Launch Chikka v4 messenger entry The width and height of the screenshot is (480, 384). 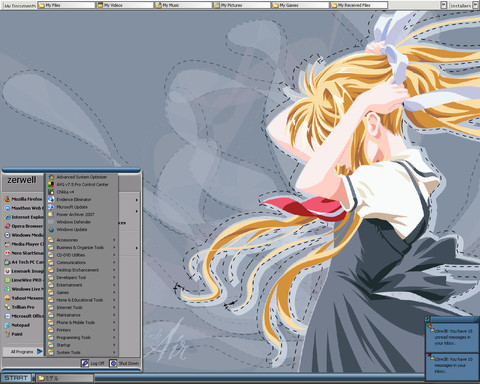pos(82,192)
